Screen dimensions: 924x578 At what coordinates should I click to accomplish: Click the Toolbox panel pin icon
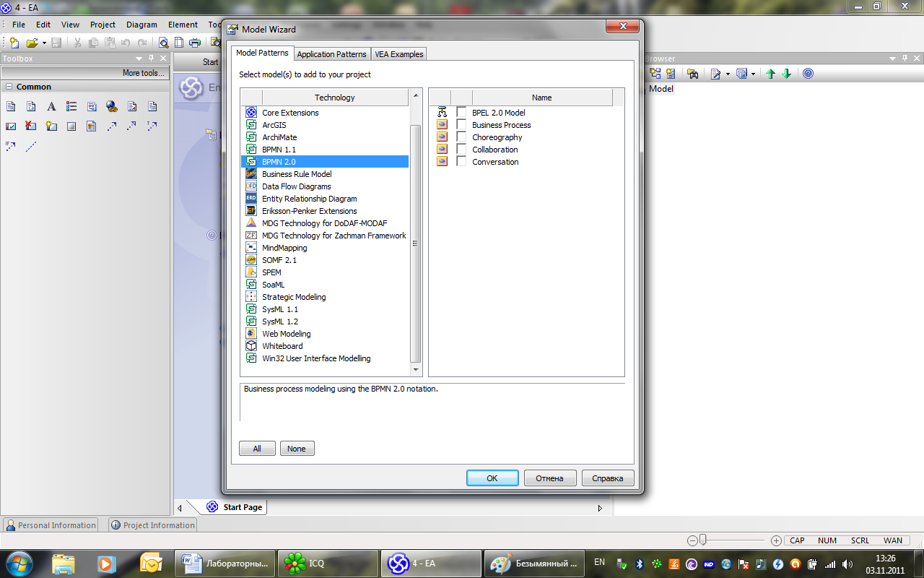(x=151, y=59)
